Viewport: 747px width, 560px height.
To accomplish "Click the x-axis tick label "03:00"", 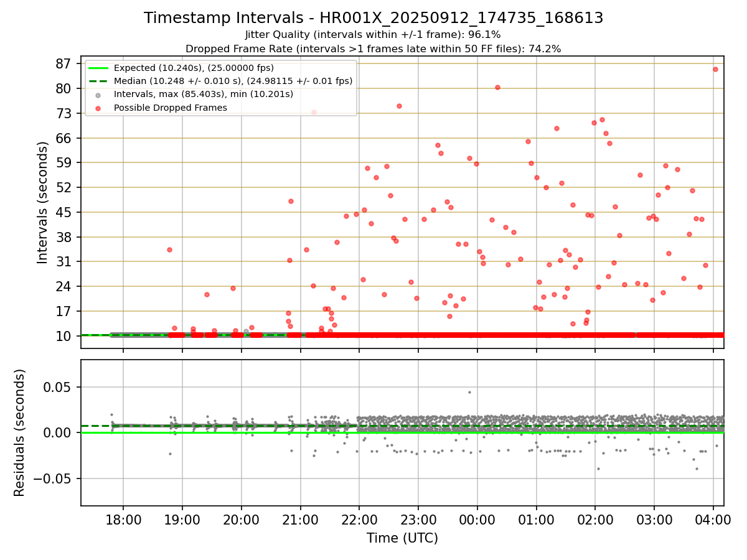I will (654, 519).
